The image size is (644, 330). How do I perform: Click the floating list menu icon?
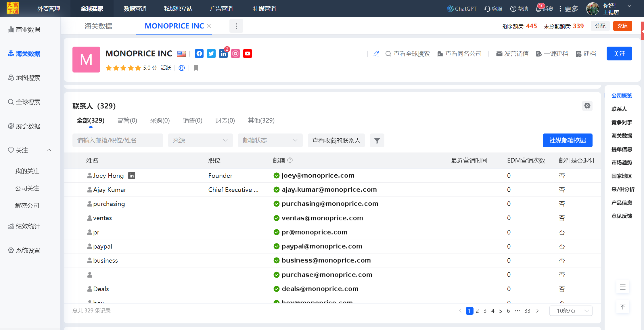coord(623,287)
